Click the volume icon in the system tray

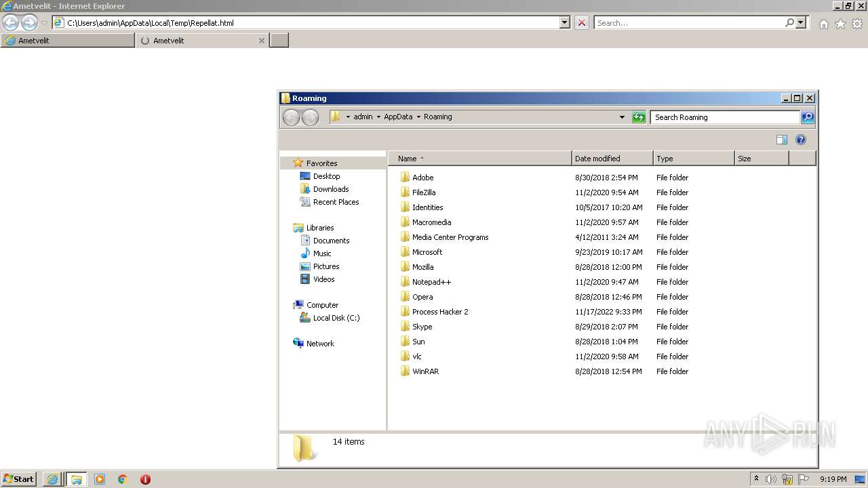point(771,479)
